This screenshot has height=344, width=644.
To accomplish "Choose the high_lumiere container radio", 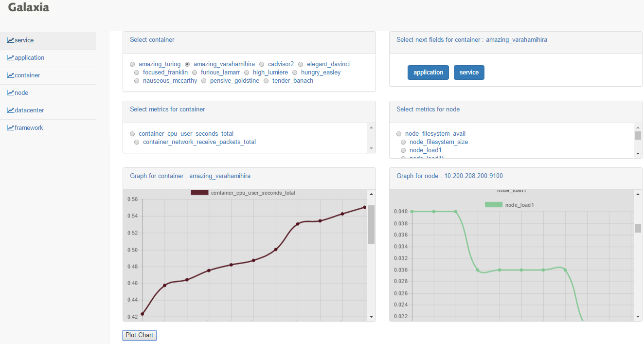I will pyautogui.click(x=247, y=72).
